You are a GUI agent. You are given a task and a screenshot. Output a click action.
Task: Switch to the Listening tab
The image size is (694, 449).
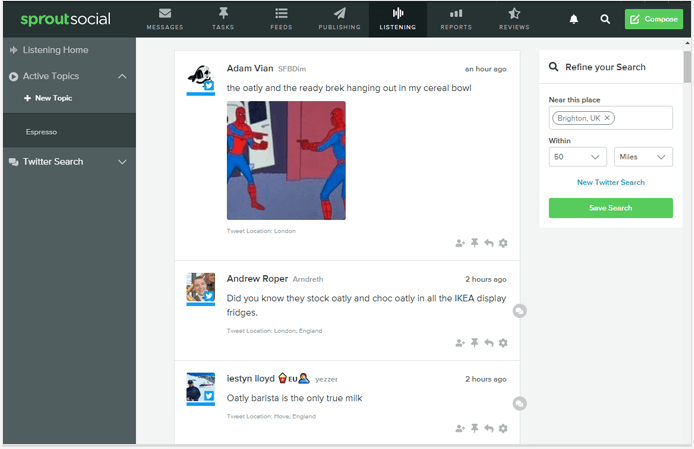click(397, 19)
